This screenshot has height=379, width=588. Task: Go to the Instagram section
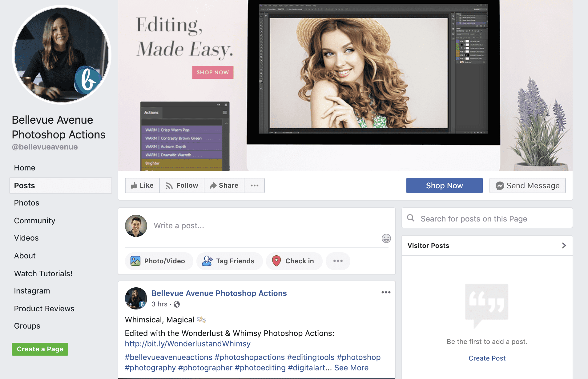(32, 291)
